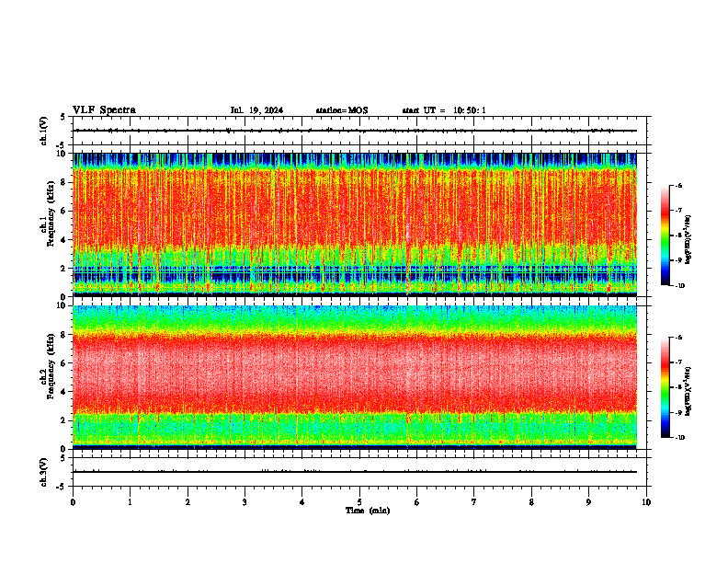Click the "-10" label on ch.1 color bar
Screen dimensions: 728x563
point(680,286)
